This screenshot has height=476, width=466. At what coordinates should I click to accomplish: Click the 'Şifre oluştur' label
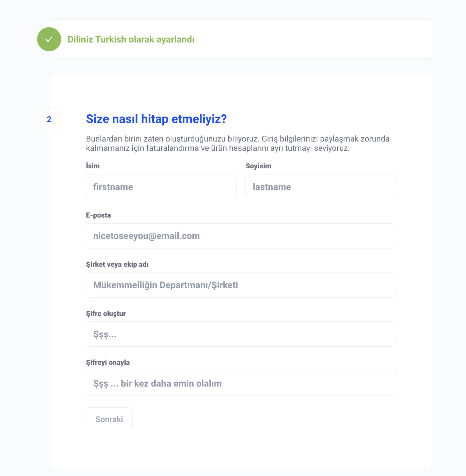(106, 314)
